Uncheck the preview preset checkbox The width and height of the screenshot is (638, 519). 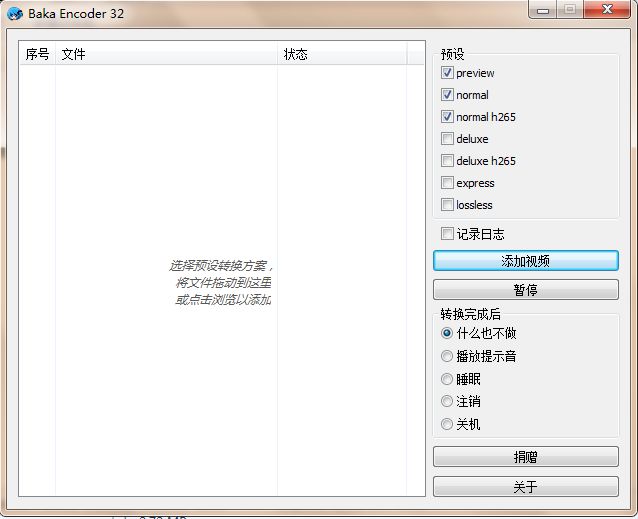447,73
